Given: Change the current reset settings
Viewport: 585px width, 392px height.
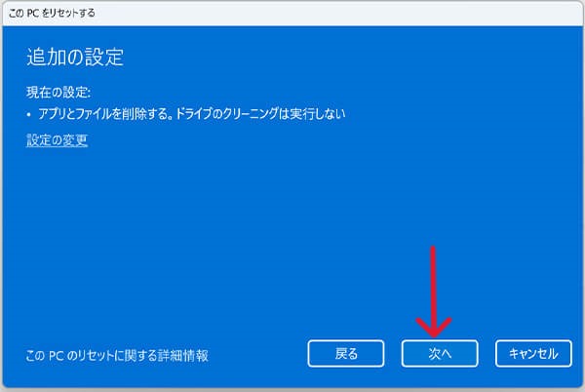Looking at the screenshot, I should pos(58,140).
